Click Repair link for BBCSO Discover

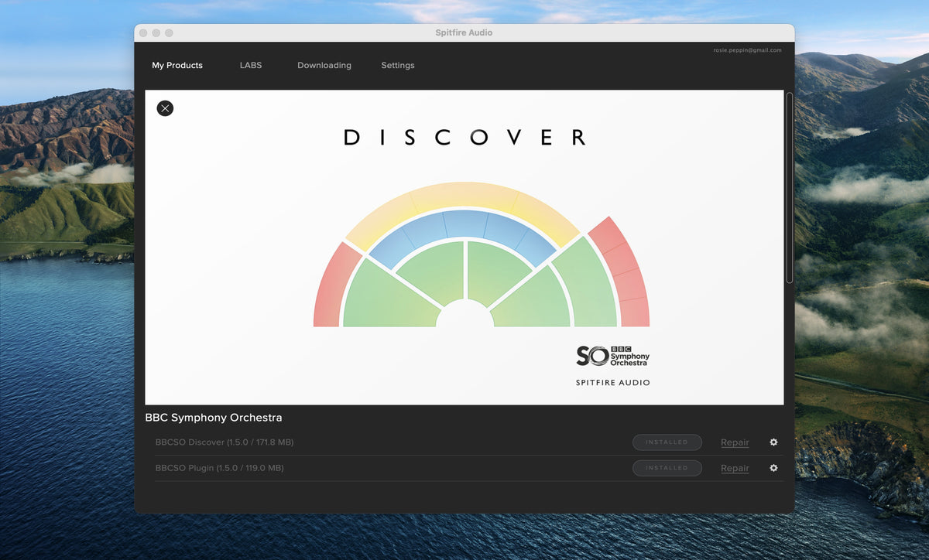[x=735, y=442]
